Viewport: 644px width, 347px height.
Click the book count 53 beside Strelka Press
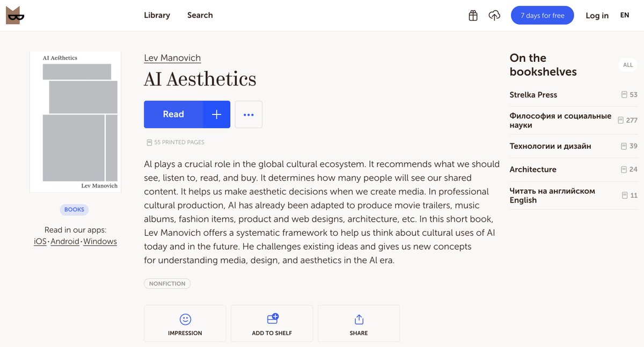pos(630,95)
